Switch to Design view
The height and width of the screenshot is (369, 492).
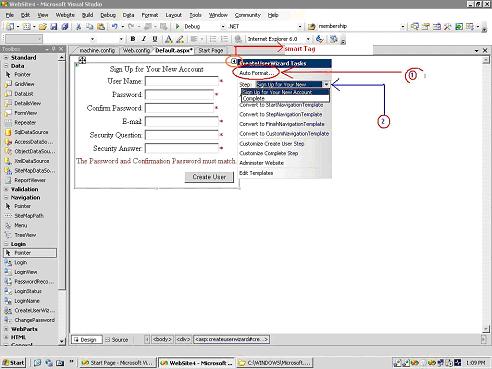87,340
